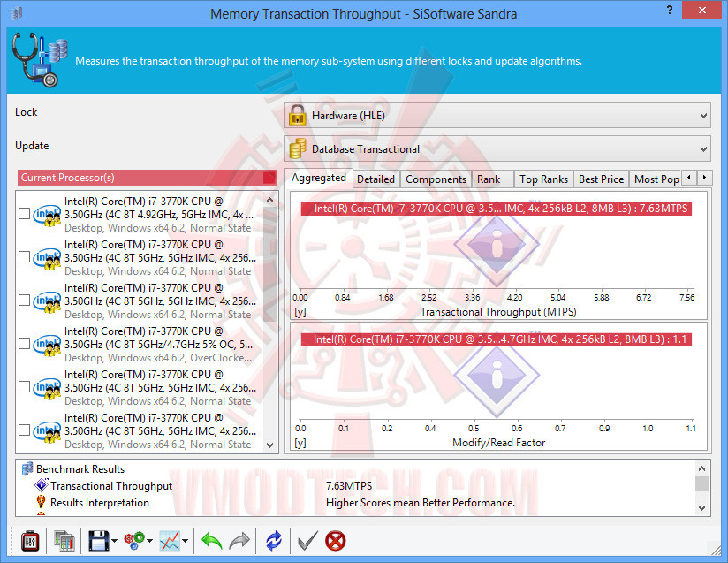Click the stethoscope module icon in header
Screen dimensions: 728x563
click(x=40, y=59)
